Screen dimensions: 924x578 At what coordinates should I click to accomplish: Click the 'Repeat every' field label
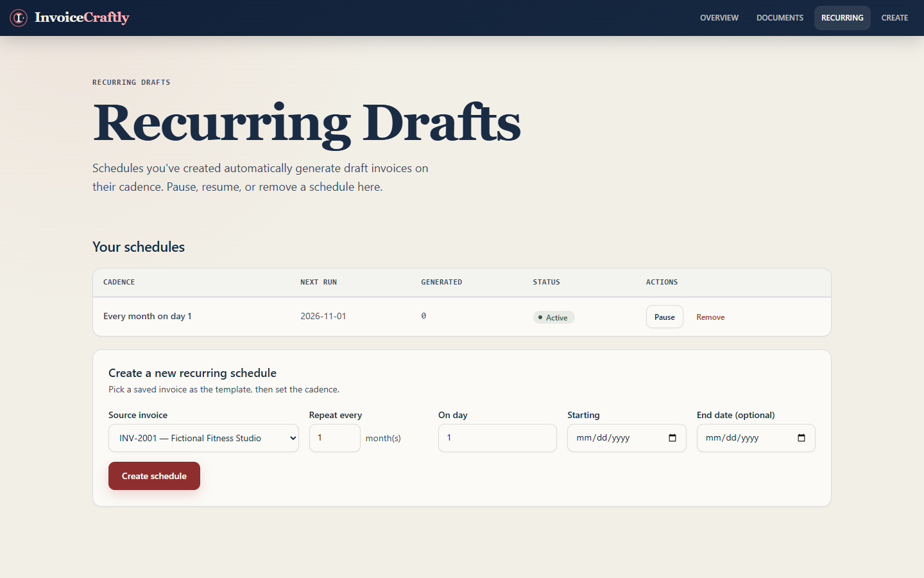click(x=336, y=415)
